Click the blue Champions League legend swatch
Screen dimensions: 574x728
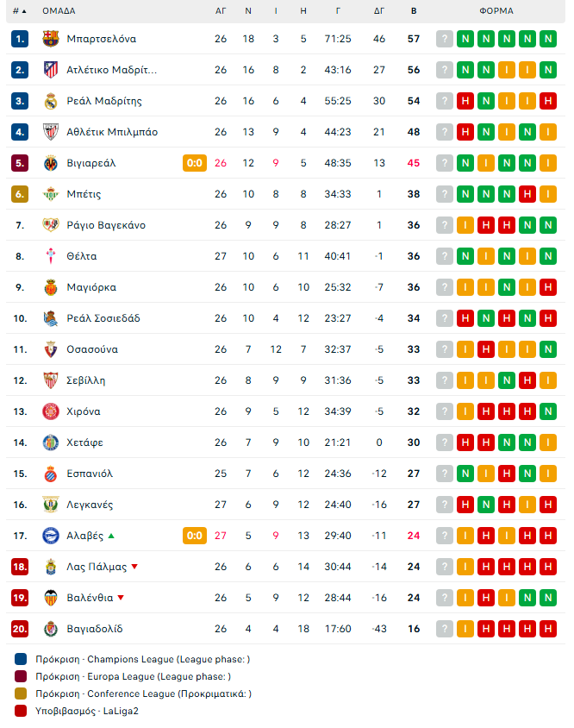tap(21, 659)
